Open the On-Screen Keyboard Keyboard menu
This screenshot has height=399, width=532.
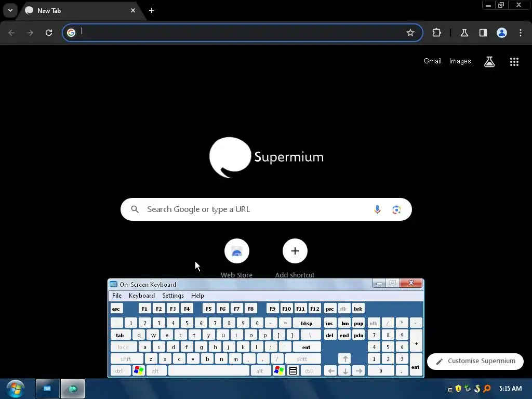(141, 296)
